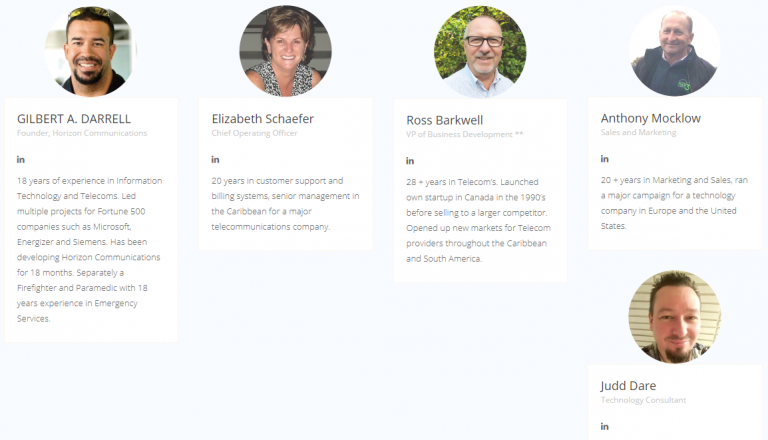This screenshot has height=440, width=768.
Task: Select the Judd Dare name heading
Action: pos(628,385)
